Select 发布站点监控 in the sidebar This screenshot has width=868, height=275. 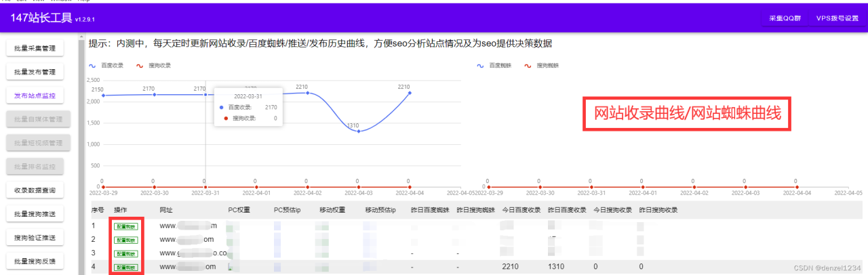click(35, 96)
